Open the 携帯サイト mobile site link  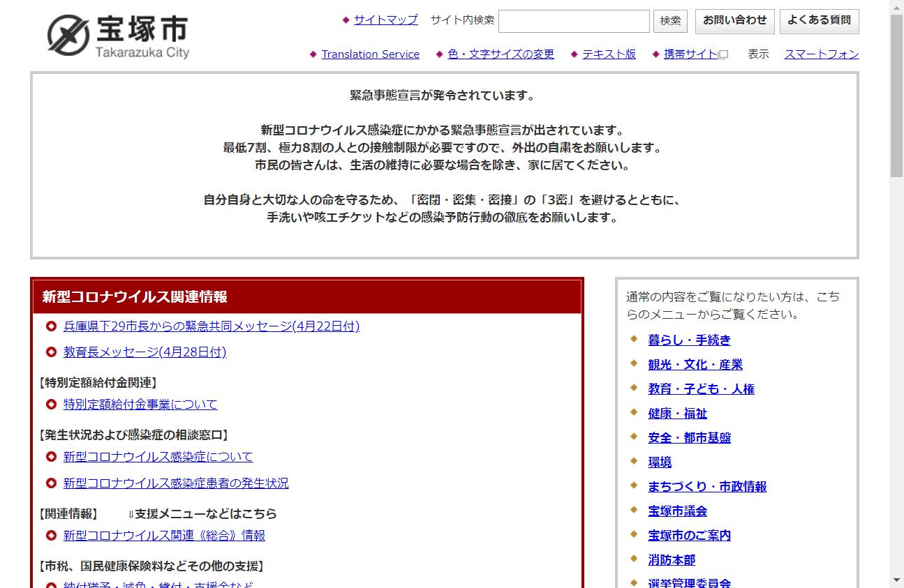pyautogui.click(x=691, y=54)
